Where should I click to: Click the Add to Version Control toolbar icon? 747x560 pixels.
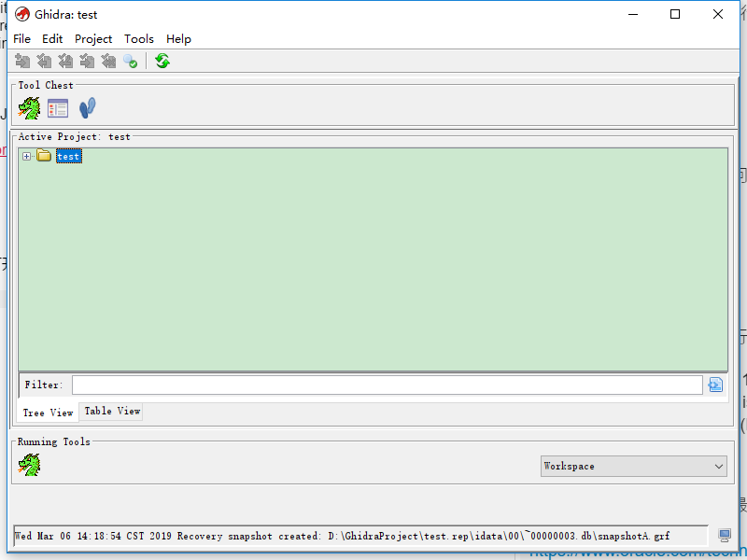pos(22,62)
